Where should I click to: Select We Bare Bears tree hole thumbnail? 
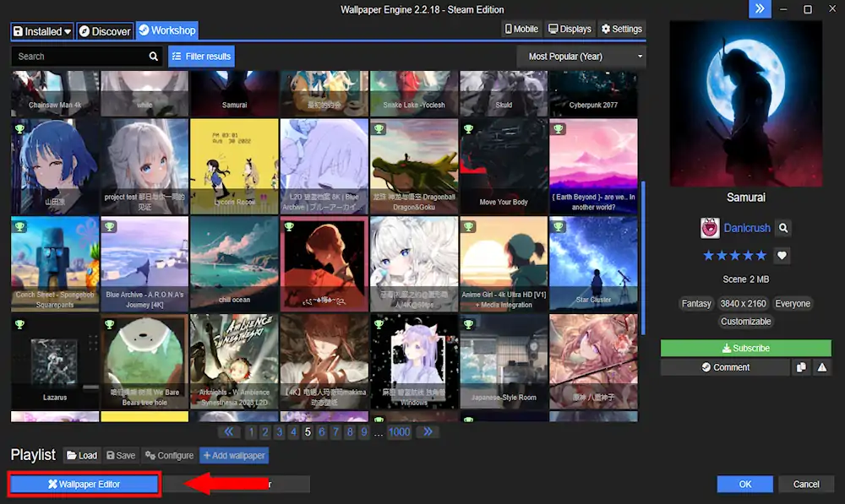pyautogui.click(x=144, y=361)
